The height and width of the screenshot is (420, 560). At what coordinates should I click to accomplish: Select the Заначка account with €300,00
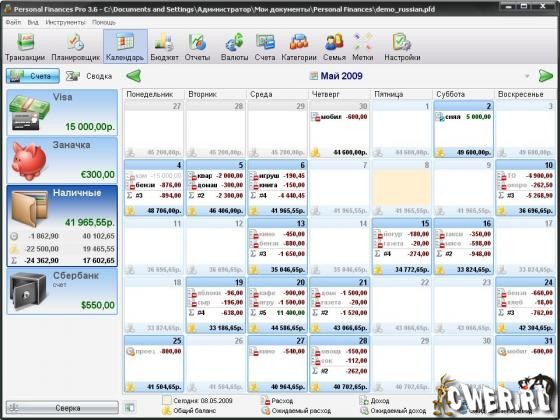pyautogui.click(x=62, y=160)
